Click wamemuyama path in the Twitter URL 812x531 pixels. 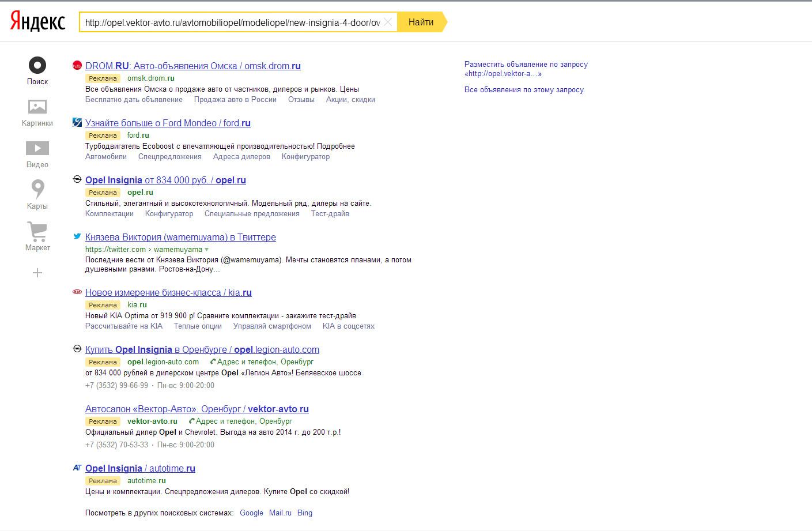coord(178,250)
